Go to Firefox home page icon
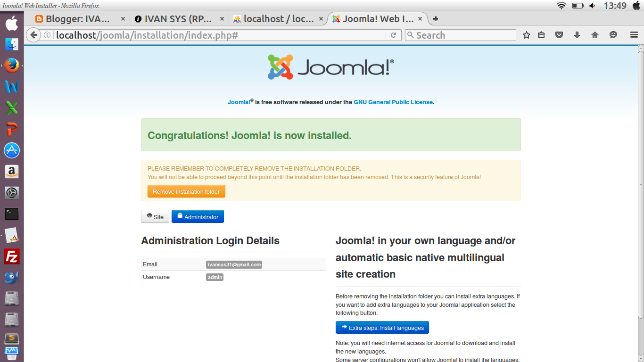This screenshot has height=362, width=644. click(595, 35)
